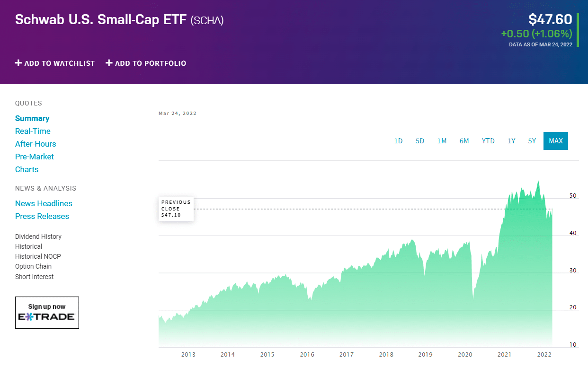This screenshot has width=588, height=376.
Task: Open the After-Hours quotes page
Action: (36, 144)
